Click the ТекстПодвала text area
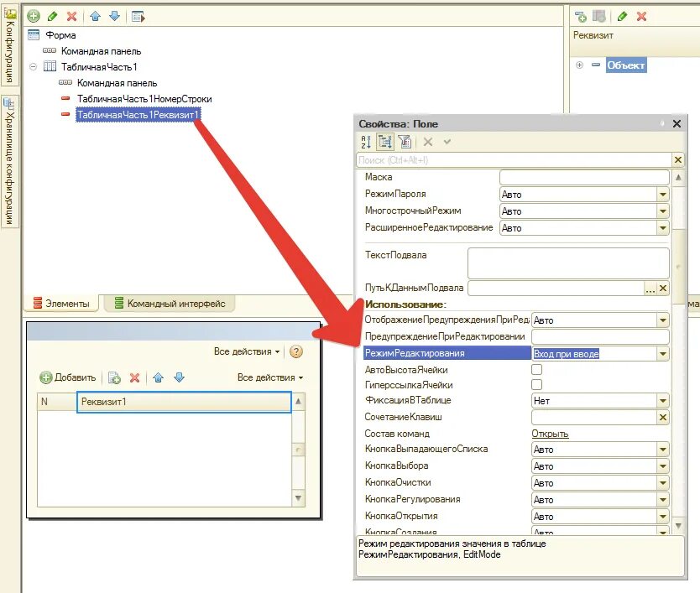Screen dimensions: 700x593 pos(568,263)
